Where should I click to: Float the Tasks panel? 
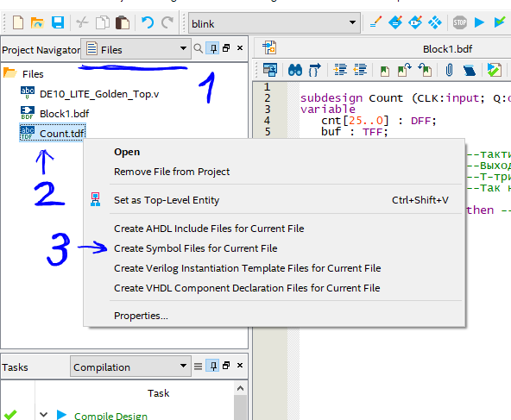226,366
